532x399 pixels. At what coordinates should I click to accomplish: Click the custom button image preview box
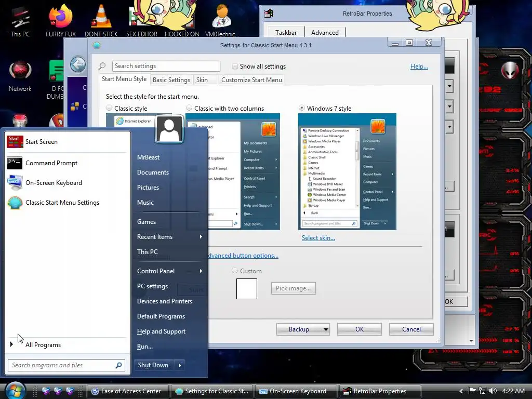coord(247,289)
